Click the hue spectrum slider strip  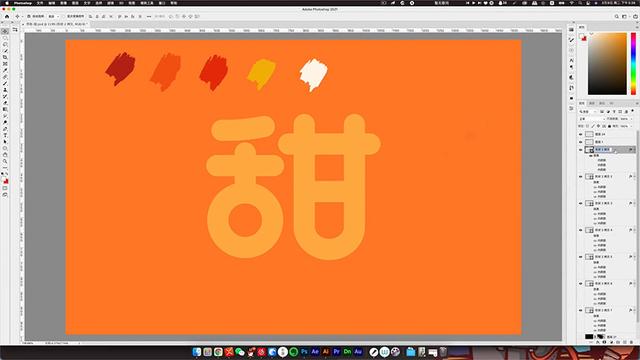pyautogui.click(x=633, y=64)
